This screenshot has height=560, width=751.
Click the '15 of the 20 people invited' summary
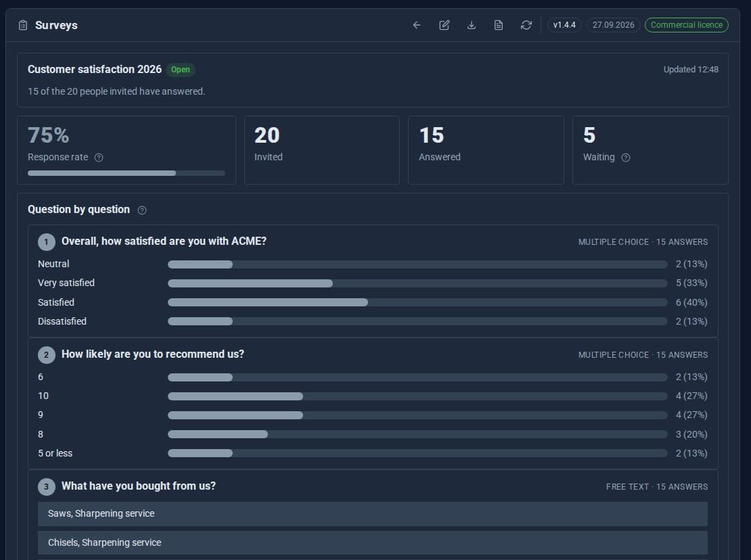pos(116,91)
